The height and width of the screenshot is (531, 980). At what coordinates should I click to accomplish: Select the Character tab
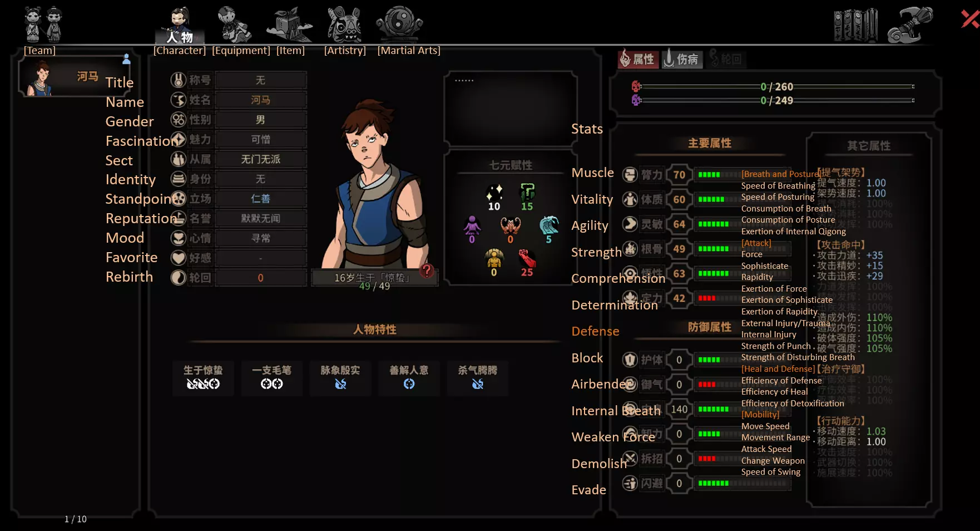pos(180,26)
